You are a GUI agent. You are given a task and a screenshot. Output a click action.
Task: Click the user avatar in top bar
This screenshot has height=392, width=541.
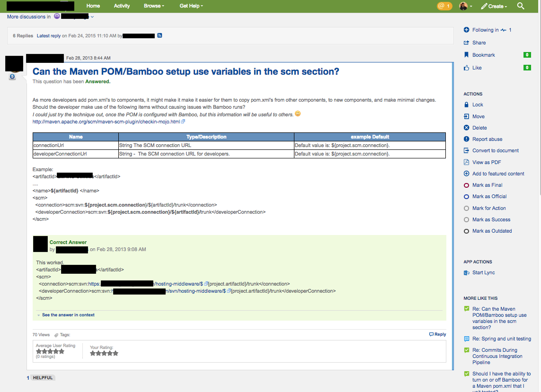463,6
